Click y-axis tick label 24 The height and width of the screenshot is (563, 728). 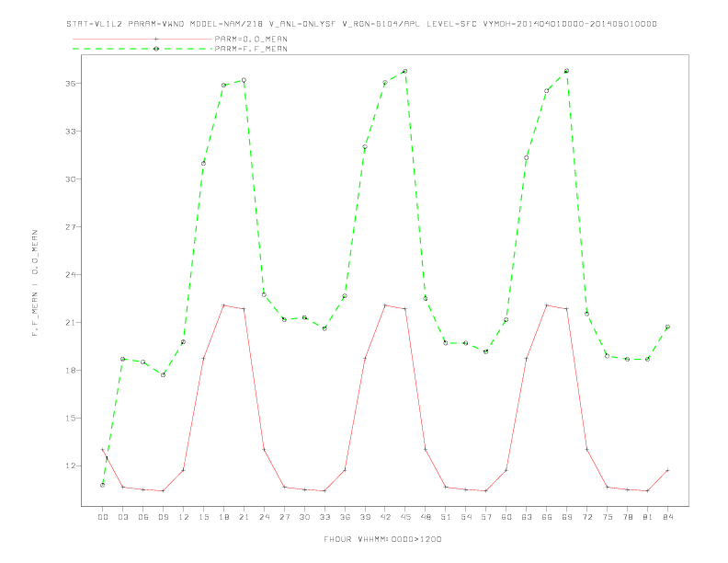coord(71,275)
